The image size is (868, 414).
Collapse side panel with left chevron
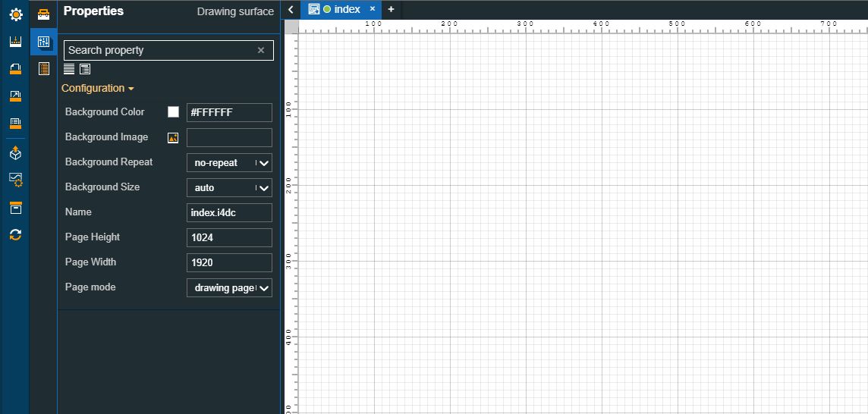[291, 9]
